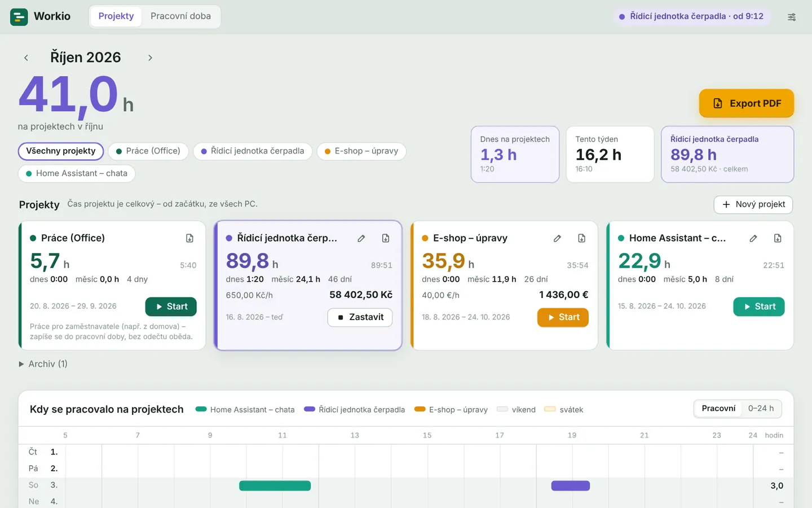
Task: Filter by E-shop – úpravy chip
Action: [361, 151]
